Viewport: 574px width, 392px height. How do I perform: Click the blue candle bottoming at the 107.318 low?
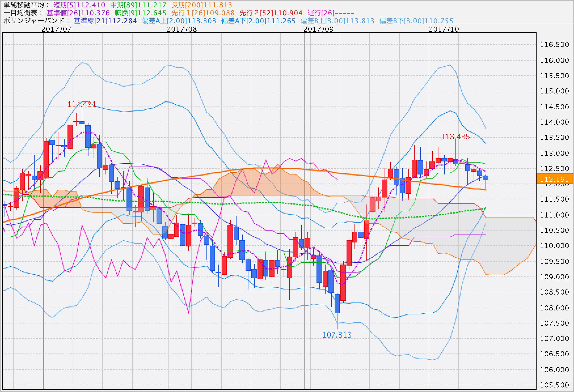tap(337, 303)
